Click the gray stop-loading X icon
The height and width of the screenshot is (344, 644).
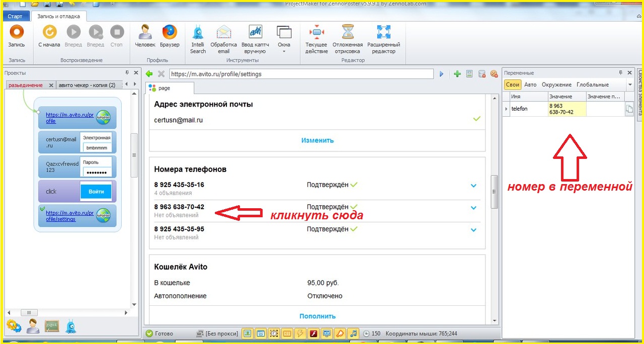(x=161, y=74)
